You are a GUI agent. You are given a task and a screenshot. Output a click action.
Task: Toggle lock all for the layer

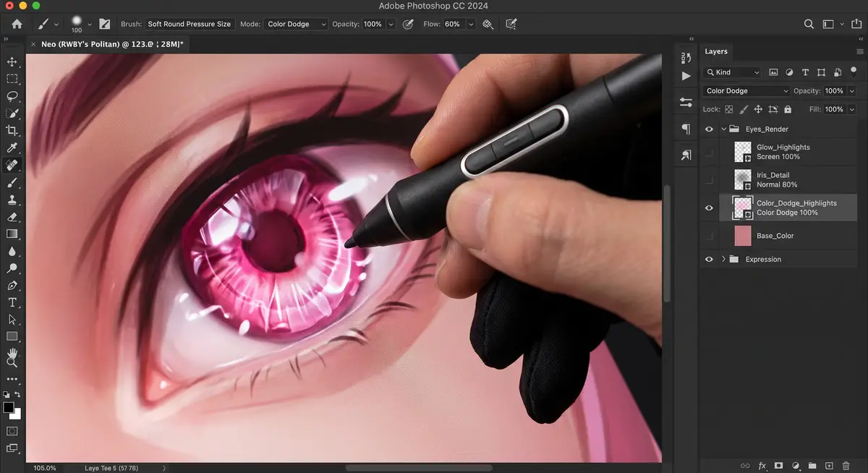point(788,109)
